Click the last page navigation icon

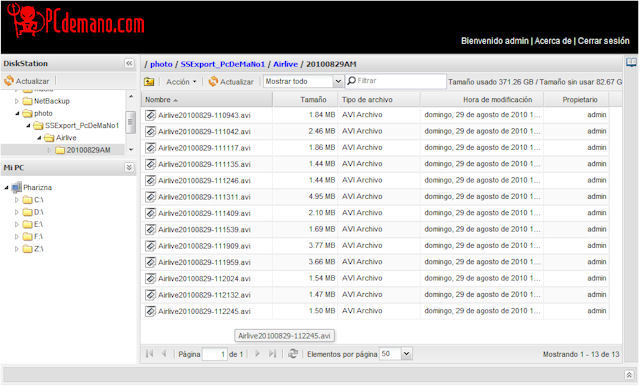pos(272,354)
